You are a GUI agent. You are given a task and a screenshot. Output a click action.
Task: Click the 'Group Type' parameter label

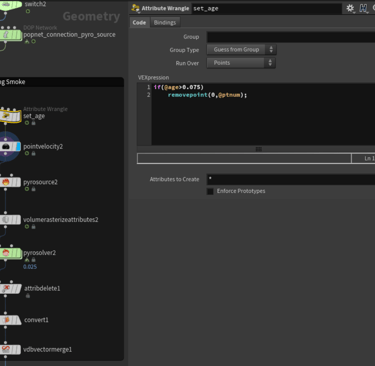(184, 50)
